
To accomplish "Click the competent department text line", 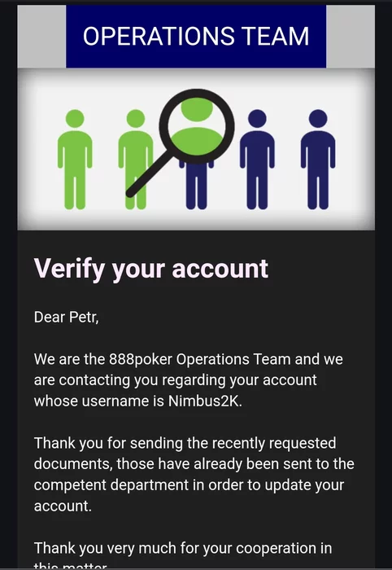I will pyautogui.click(x=189, y=485).
